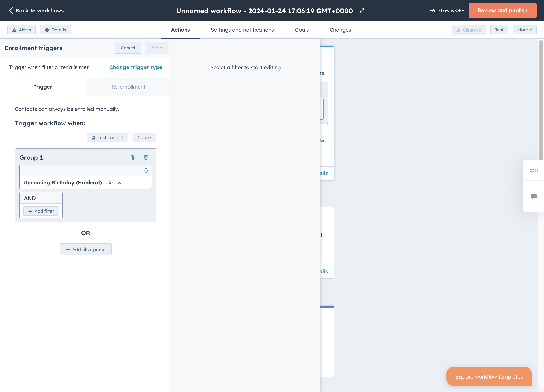Click Add filter group

tap(86, 249)
